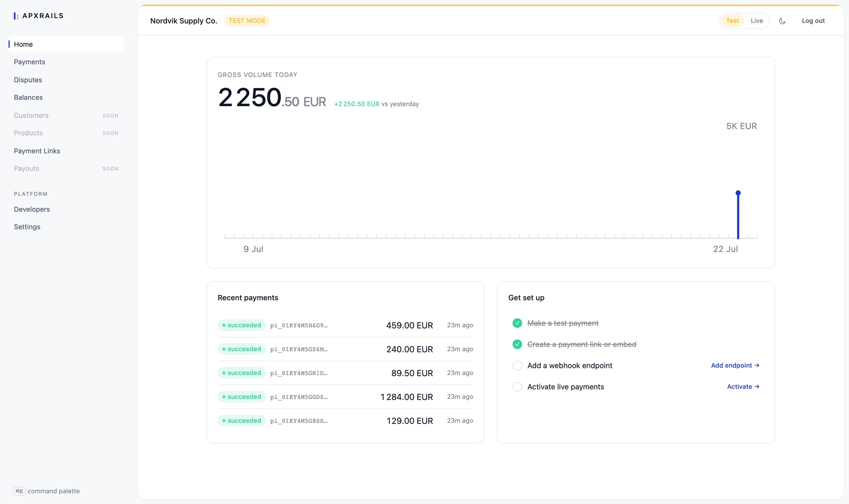Select the Test mode toggle

pos(732,21)
